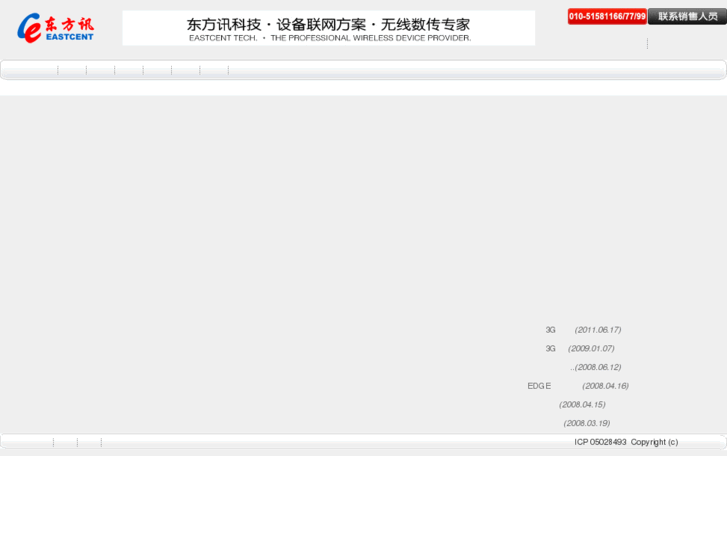Click the 联系销售人员 button
This screenshot has width=727, height=545.
[x=687, y=16]
